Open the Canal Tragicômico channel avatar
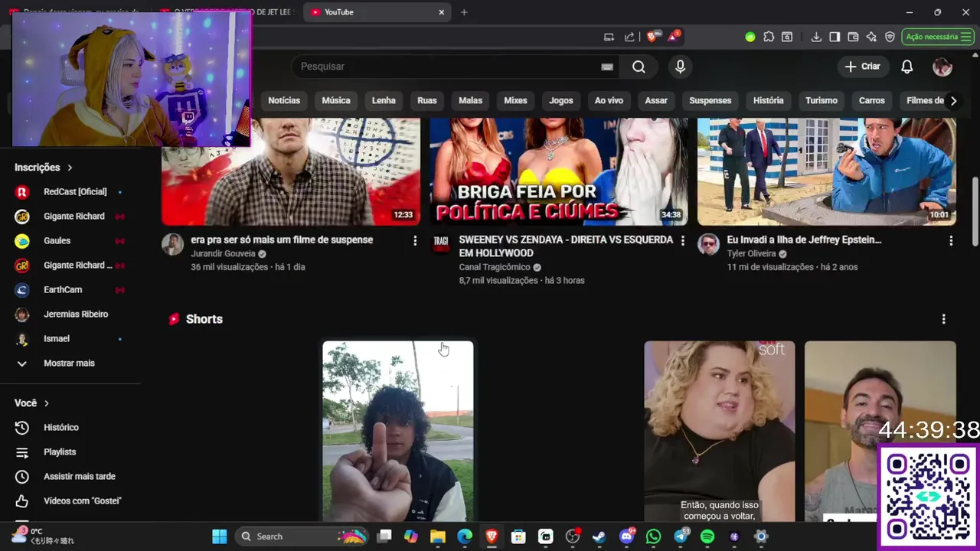 tap(441, 244)
